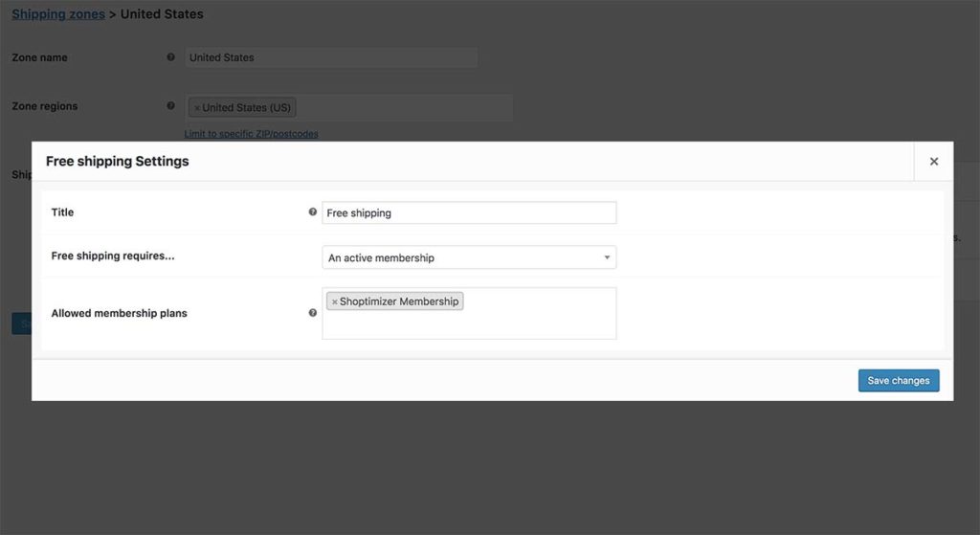Close the Free shipping Settings dialog

click(x=933, y=161)
